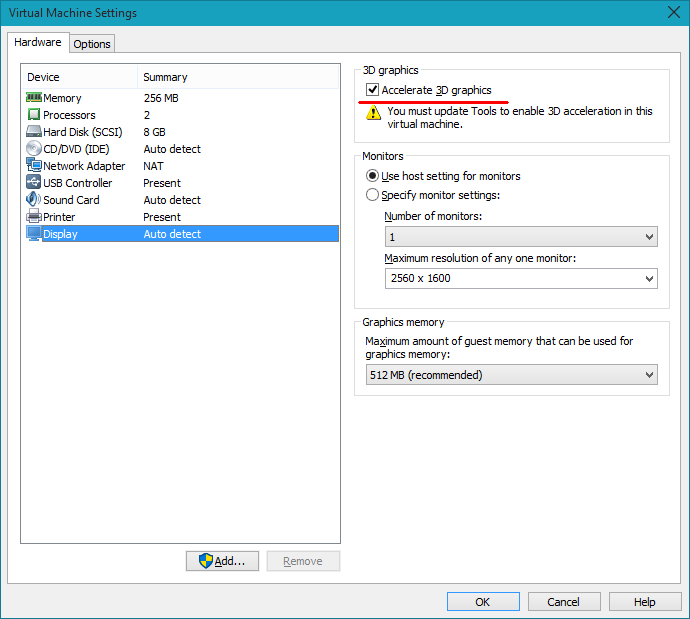Switch to the Hardware tab

[38, 42]
